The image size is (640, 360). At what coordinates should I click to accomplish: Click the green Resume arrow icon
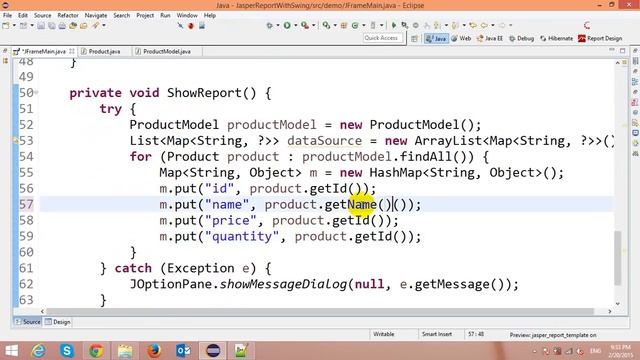[x=394, y=26]
